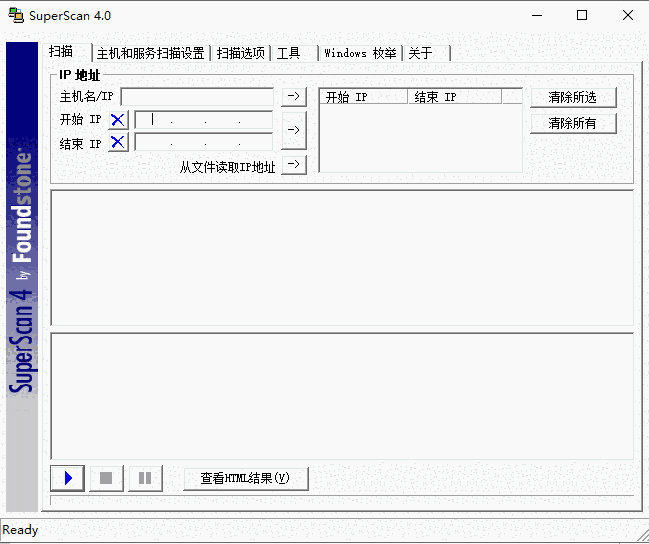This screenshot has width=649, height=544.
Task: Switch to the Windows 枚举 tab
Action: 360,53
